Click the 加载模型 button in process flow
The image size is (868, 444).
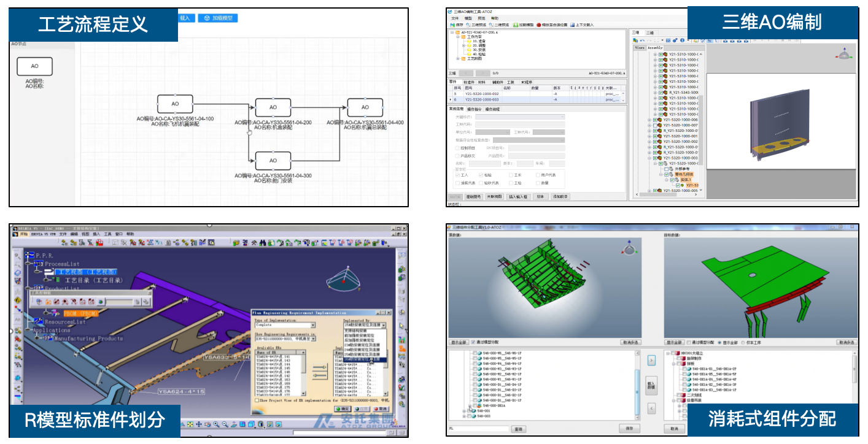(218, 18)
